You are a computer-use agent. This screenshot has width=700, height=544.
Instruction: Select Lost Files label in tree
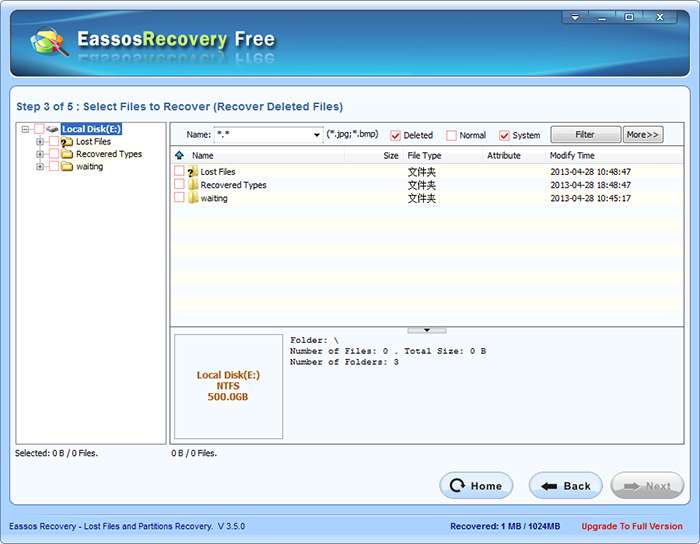tap(93, 141)
